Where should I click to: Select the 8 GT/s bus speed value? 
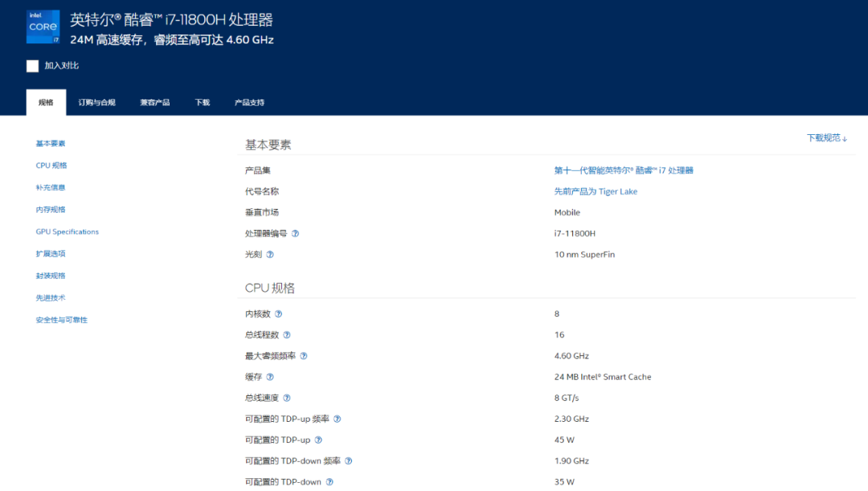pos(567,398)
